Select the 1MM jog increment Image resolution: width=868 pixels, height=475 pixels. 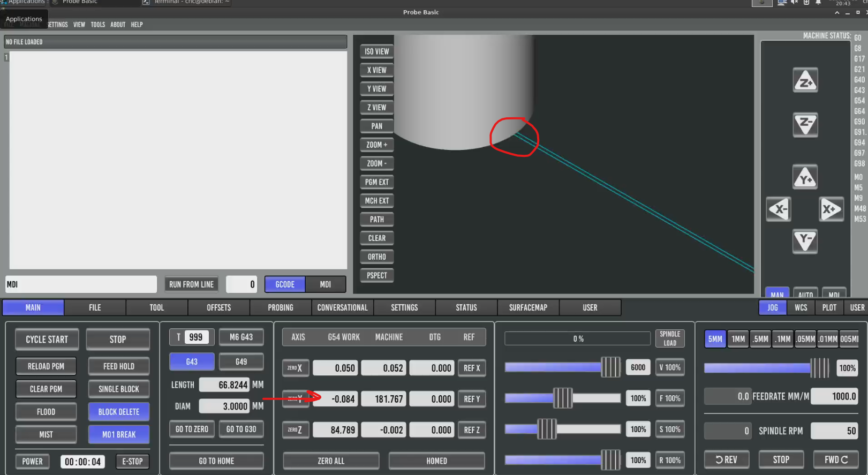tap(738, 339)
